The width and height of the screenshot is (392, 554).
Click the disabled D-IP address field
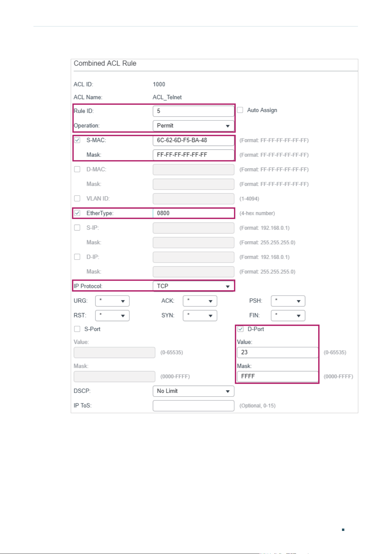(193, 257)
